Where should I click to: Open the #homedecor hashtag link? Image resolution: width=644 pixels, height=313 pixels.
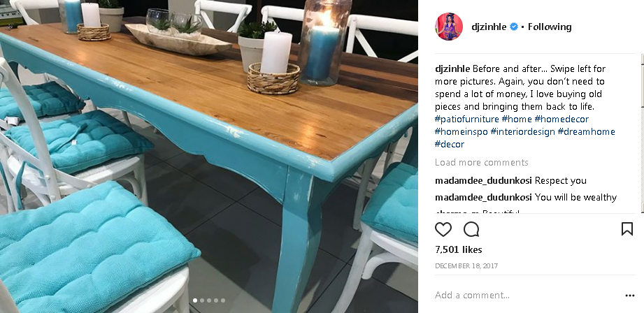pyautogui.click(x=561, y=119)
